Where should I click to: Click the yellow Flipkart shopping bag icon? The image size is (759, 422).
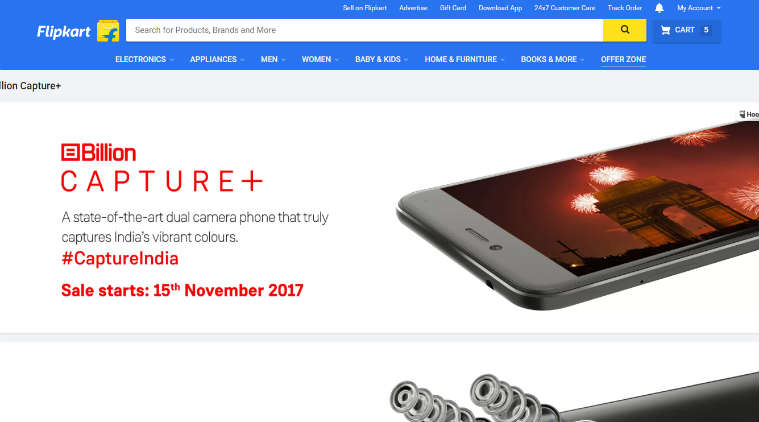click(x=108, y=31)
